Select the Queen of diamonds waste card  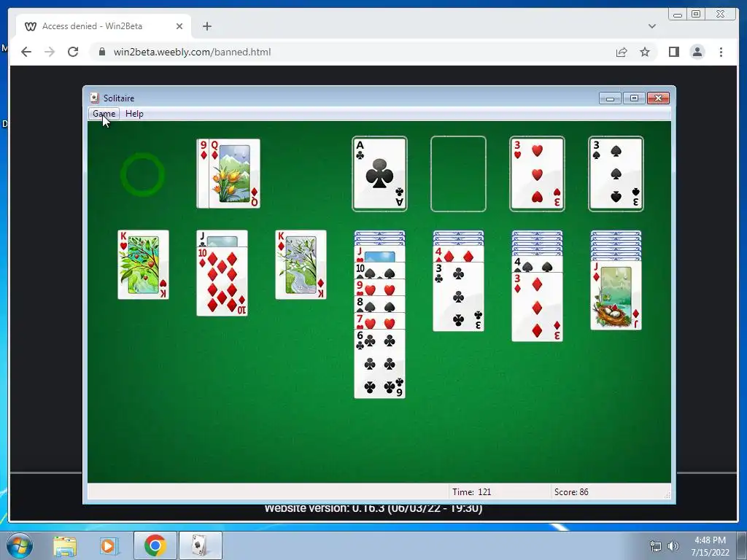tap(234, 174)
